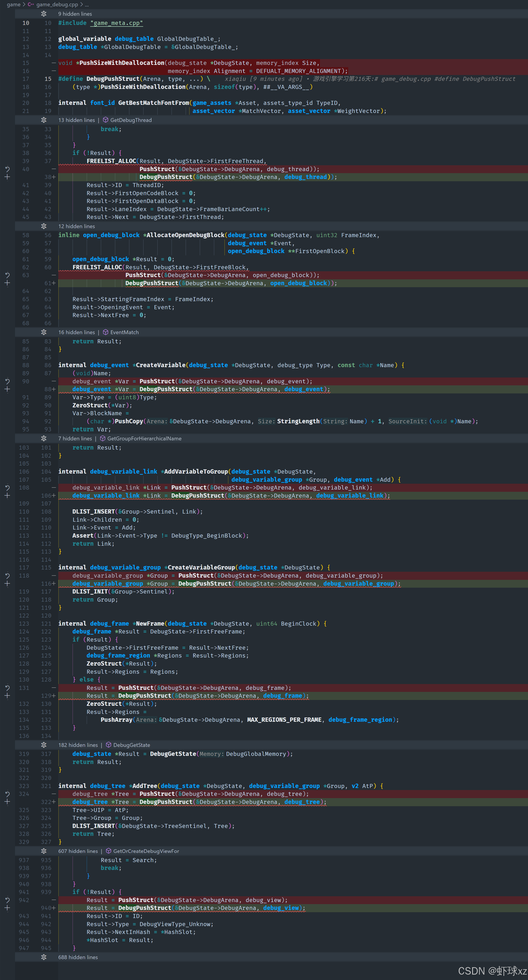Stage the debug_view change at line 940
528x980 pixels.
tap(7, 908)
